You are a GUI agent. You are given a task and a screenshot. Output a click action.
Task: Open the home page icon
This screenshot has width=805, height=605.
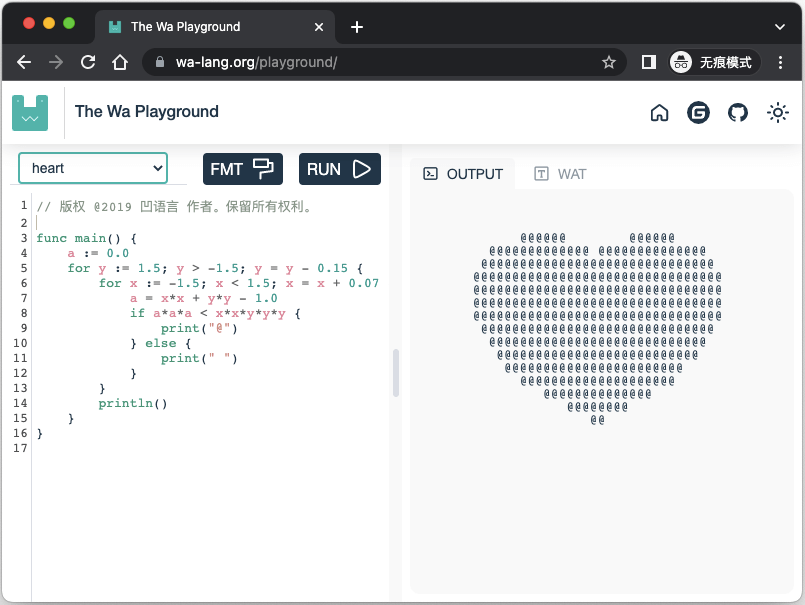(659, 113)
